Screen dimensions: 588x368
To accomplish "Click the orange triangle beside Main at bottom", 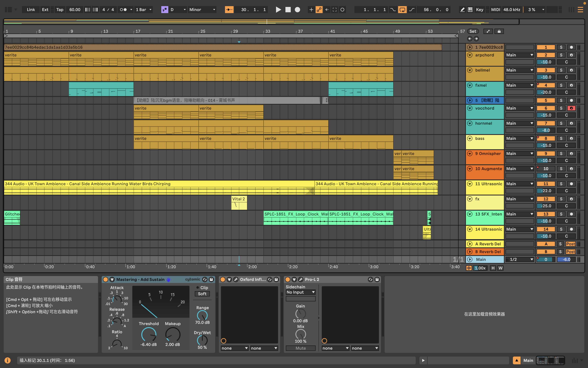I will (517, 360).
